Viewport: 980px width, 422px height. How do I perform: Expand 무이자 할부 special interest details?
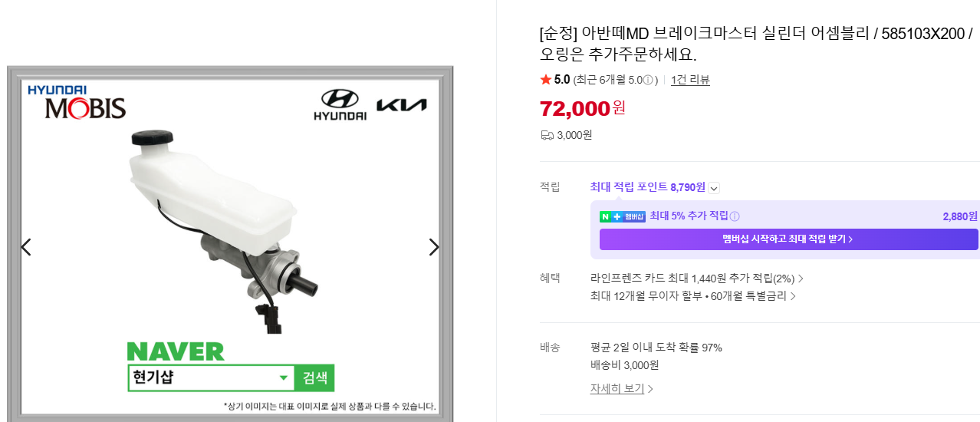click(693, 296)
